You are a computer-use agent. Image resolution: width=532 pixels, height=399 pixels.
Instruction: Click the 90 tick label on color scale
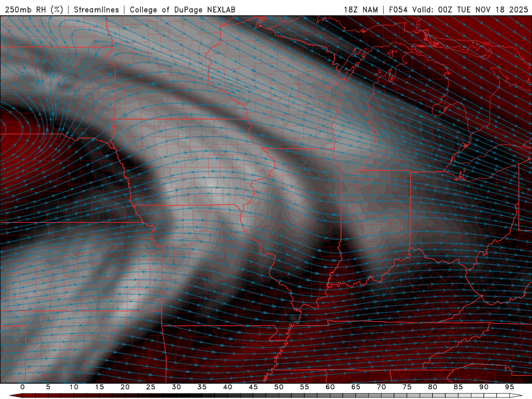(x=483, y=387)
